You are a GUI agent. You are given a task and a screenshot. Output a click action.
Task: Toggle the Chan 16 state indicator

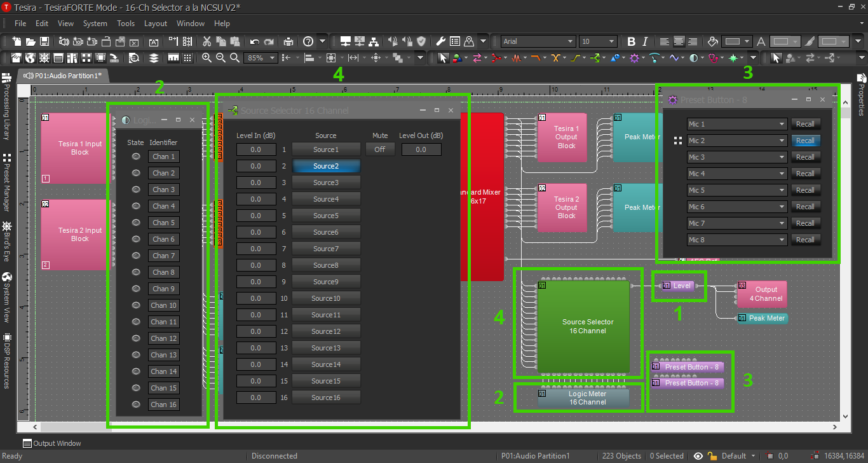pos(136,404)
